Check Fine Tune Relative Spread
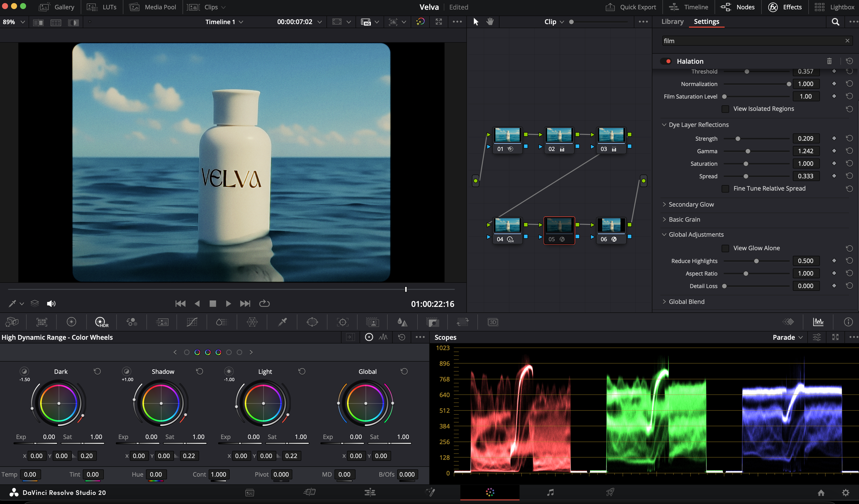The height and width of the screenshot is (504, 859). [x=725, y=189]
